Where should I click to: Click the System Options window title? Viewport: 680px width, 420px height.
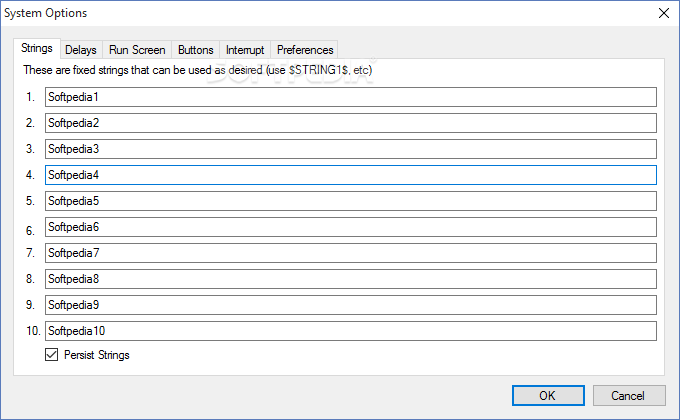point(46,13)
